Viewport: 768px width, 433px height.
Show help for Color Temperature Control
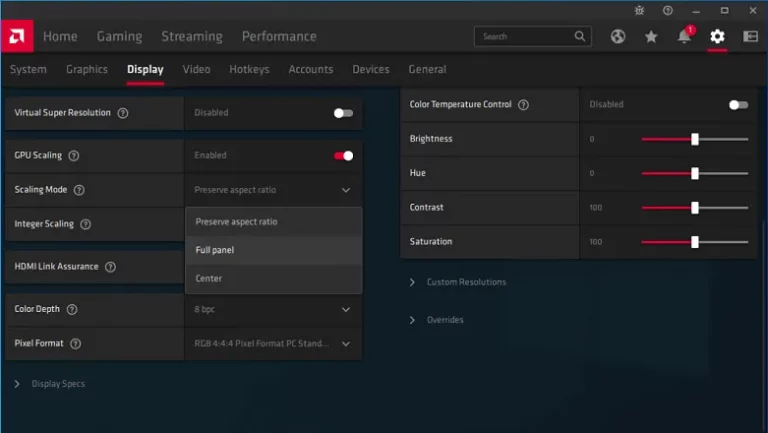524,105
